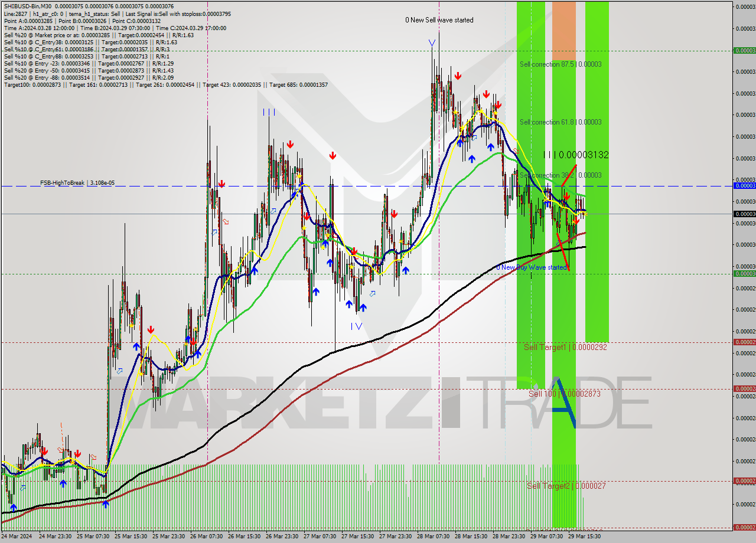Click the '26 Mar 07:30' time axis label
Screen dimensions: 756x543
tap(207, 537)
